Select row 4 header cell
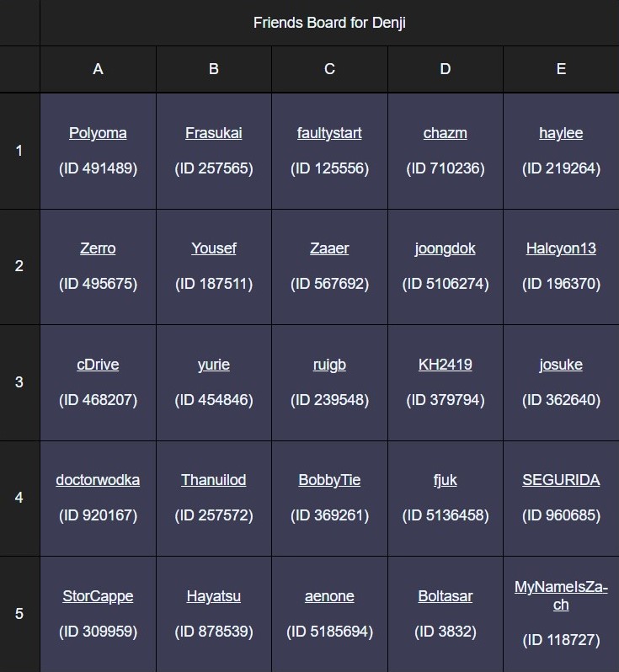Image resolution: width=619 pixels, height=672 pixels. 19,498
